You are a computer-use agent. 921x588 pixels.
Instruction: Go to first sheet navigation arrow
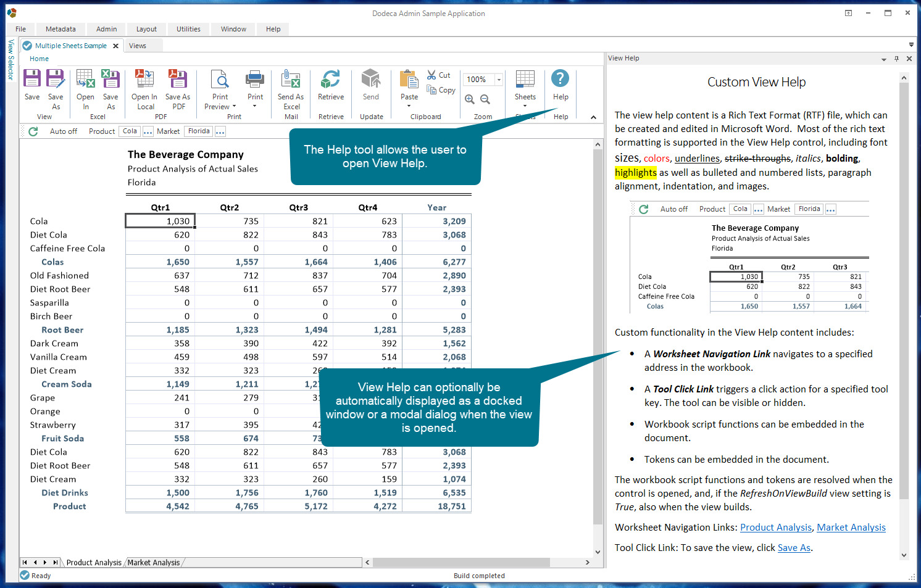point(25,563)
